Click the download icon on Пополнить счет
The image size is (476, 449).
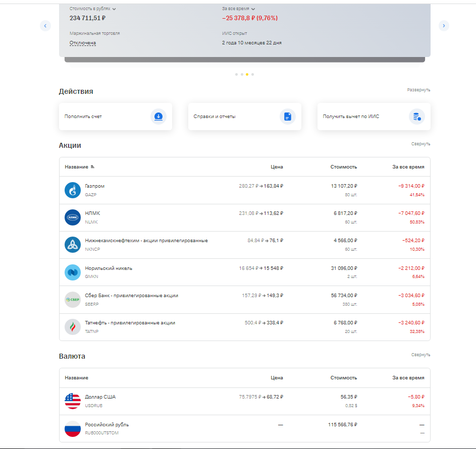click(158, 117)
